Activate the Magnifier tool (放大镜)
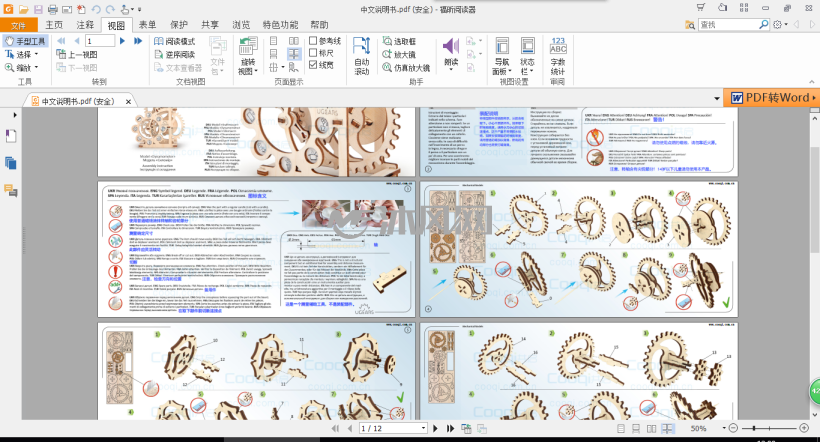Viewport: 820px width, 442px height. (x=399, y=54)
